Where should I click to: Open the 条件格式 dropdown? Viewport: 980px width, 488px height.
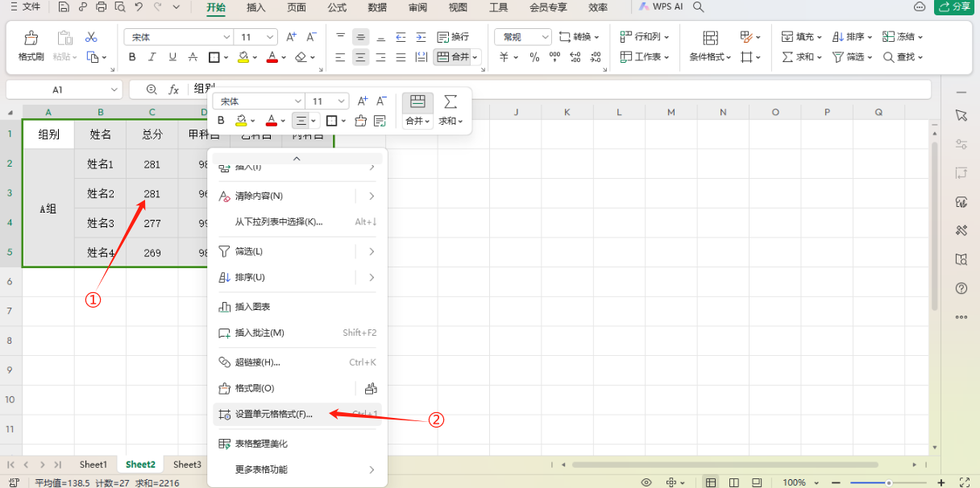pyautogui.click(x=710, y=48)
